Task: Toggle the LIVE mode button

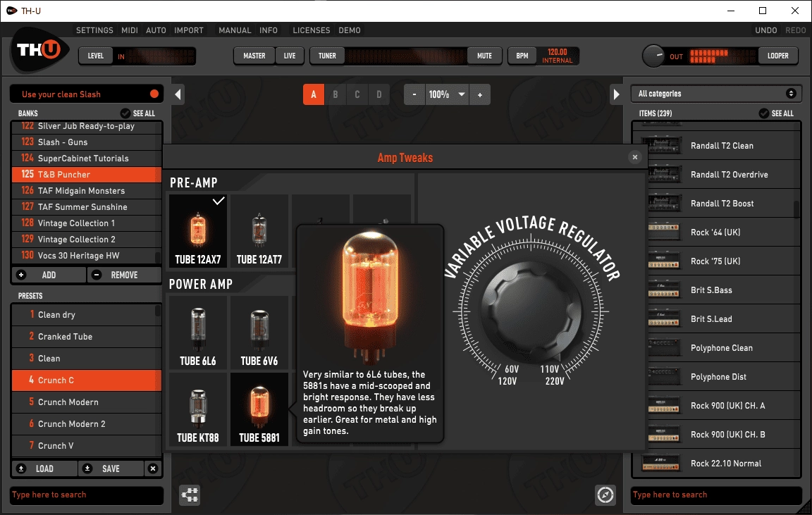Action: (290, 56)
